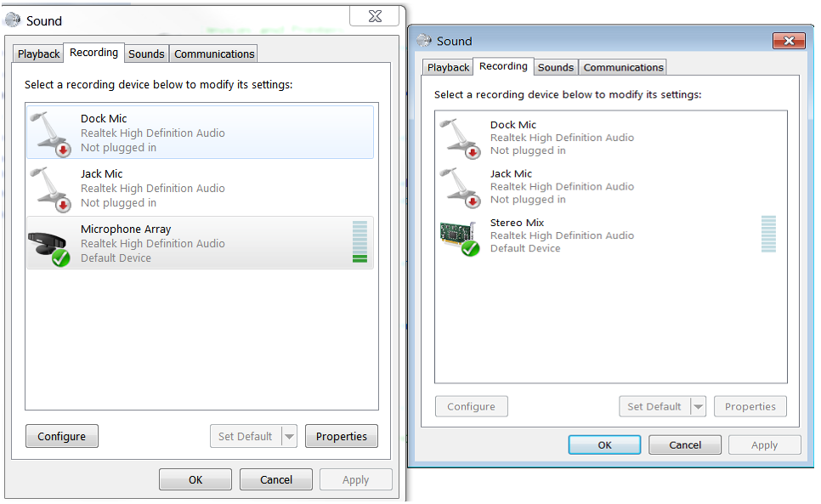Expand Set Default dropdown arrow in left window
This screenshot has height=504, width=821.
tap(290, 436)
